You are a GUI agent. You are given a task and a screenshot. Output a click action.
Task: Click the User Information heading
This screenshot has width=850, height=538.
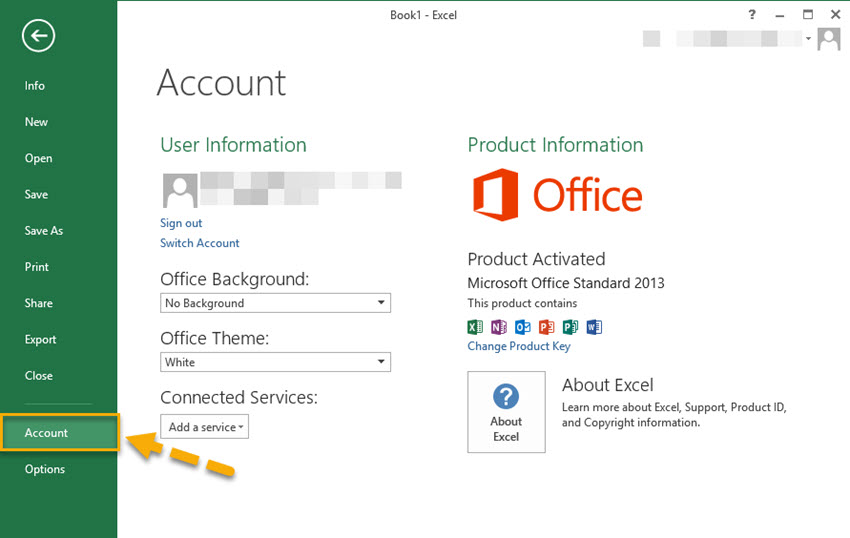(234, 145)
